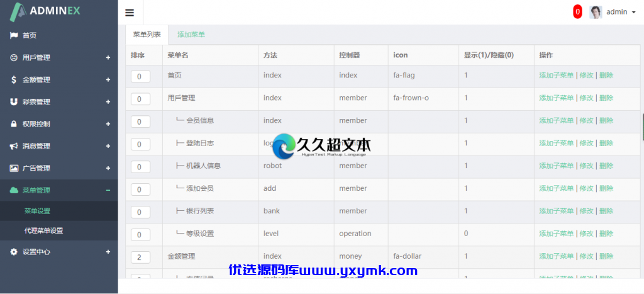Click the gear icon for 设置中心
Image resolution: width=644 pixels, height=294 pixels.
pos(14,252)
